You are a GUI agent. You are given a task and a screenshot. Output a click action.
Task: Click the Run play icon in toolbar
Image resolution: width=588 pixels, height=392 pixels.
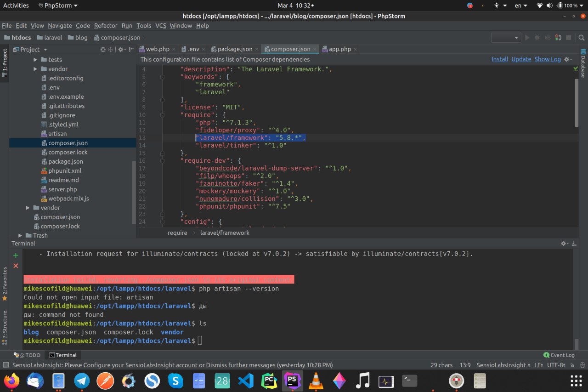point(527,38)
